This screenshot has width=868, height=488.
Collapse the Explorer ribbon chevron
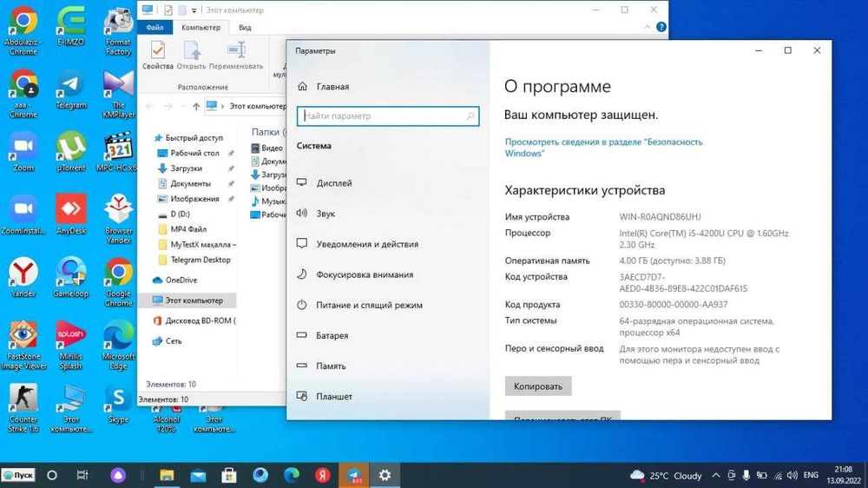tap(648, 27)
